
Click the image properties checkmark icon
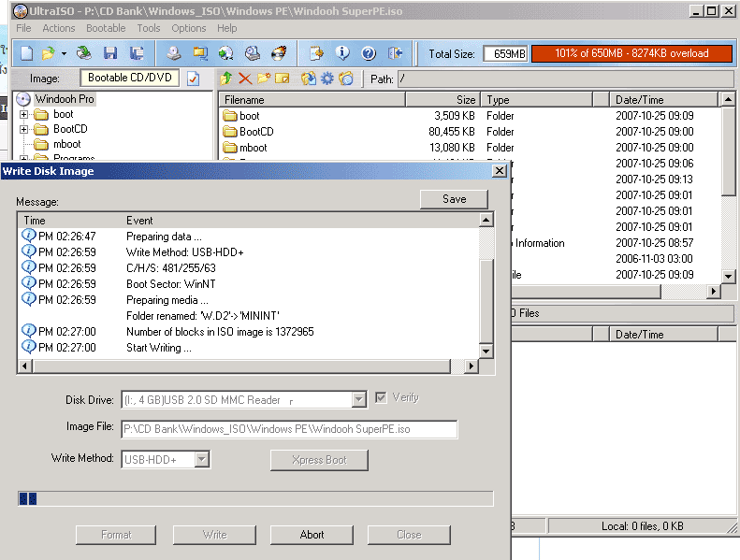(x=193, y=79)
